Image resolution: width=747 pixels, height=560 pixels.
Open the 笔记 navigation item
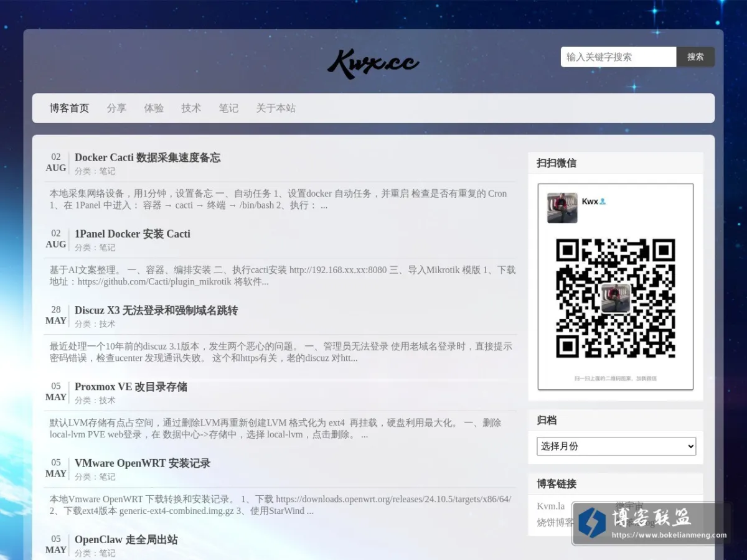click(x=228, y=108)
